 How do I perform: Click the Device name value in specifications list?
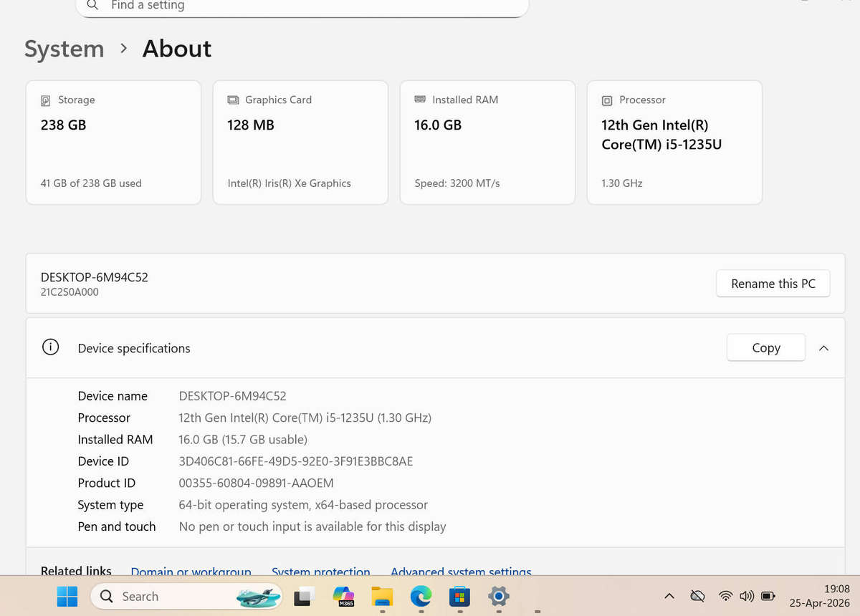tap(232, 396)
